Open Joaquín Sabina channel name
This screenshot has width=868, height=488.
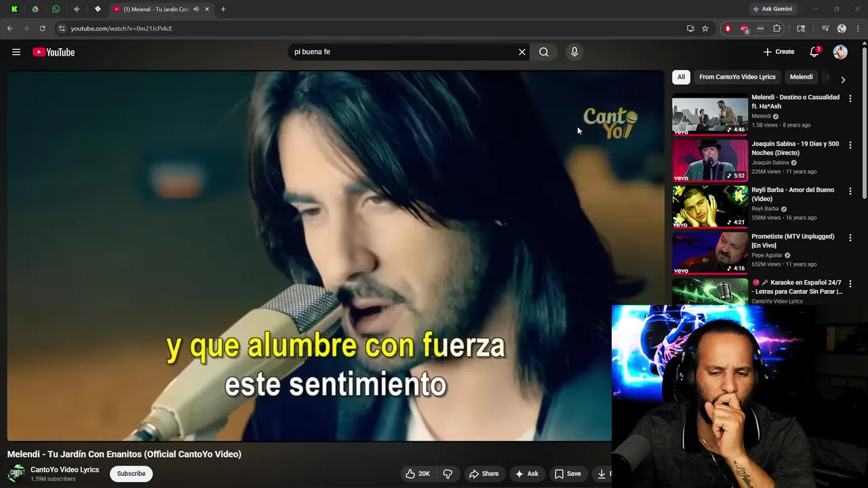[x=770, y=163]
